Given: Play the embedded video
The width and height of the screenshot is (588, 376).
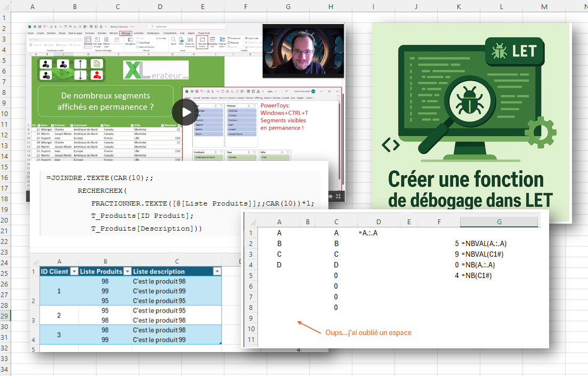Looking at the screenshot, I should coord(184,112).
